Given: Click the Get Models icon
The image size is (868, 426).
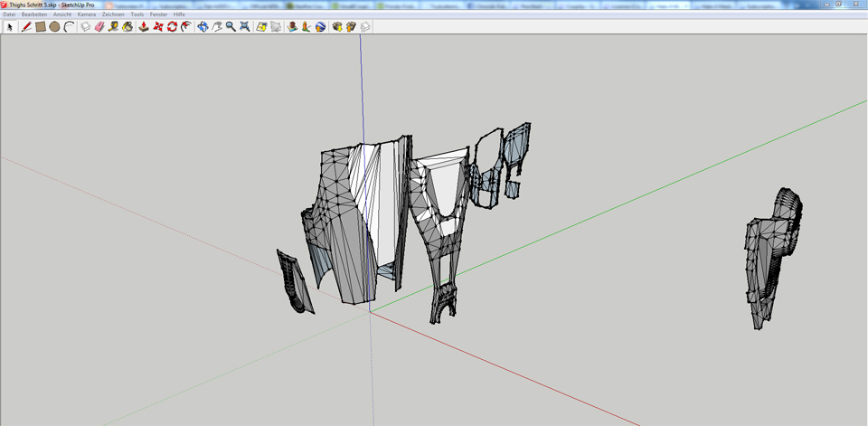Looking at the screenshot, I should coord(336,26).
